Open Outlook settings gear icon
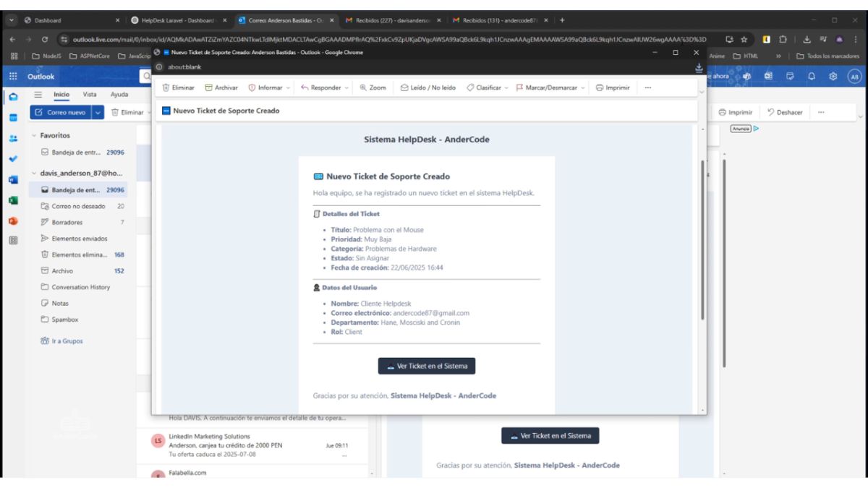The image size is (868, 488). point(833,77)
